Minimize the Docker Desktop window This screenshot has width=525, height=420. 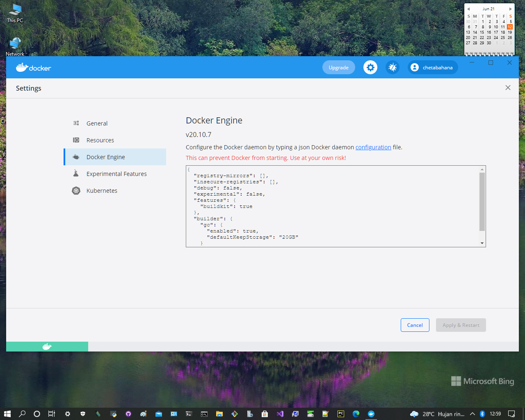coord(472,62)
